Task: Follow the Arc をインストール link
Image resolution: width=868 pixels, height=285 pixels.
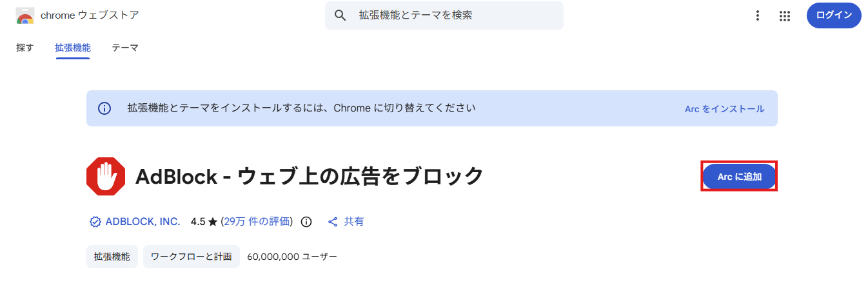Action: (724, 109)
